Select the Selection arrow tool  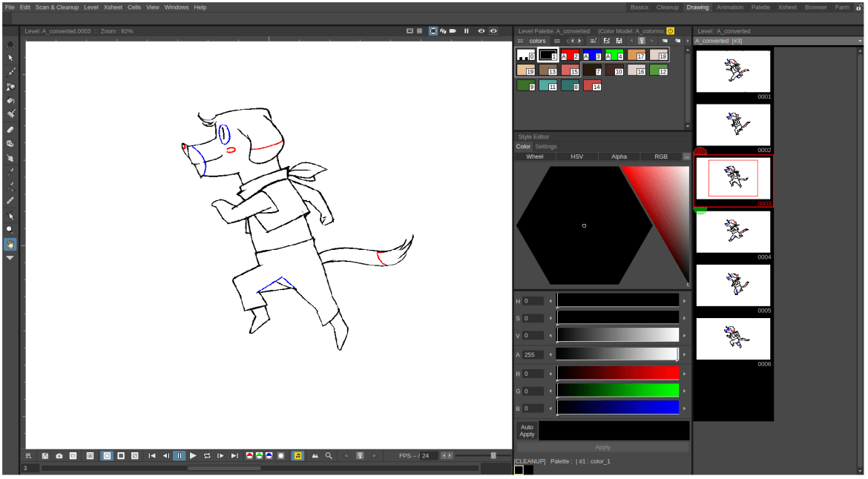(x=10, y=58)
